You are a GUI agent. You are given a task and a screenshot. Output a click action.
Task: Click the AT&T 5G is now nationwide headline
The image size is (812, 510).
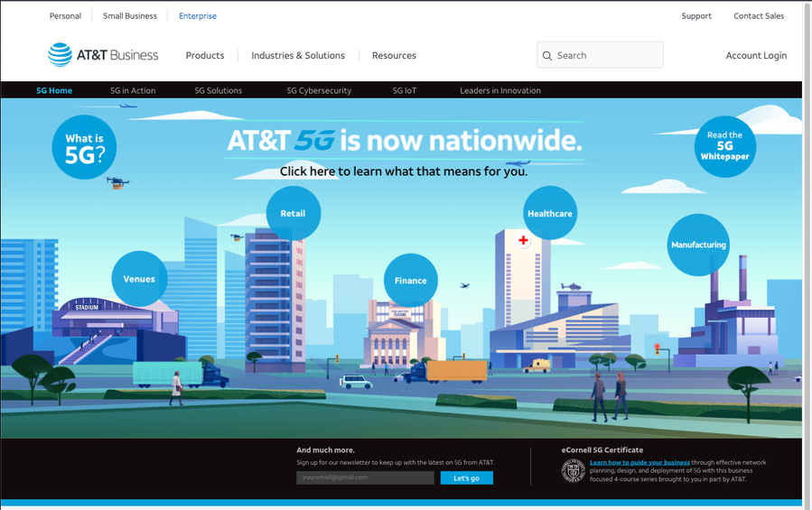(405, 140)
